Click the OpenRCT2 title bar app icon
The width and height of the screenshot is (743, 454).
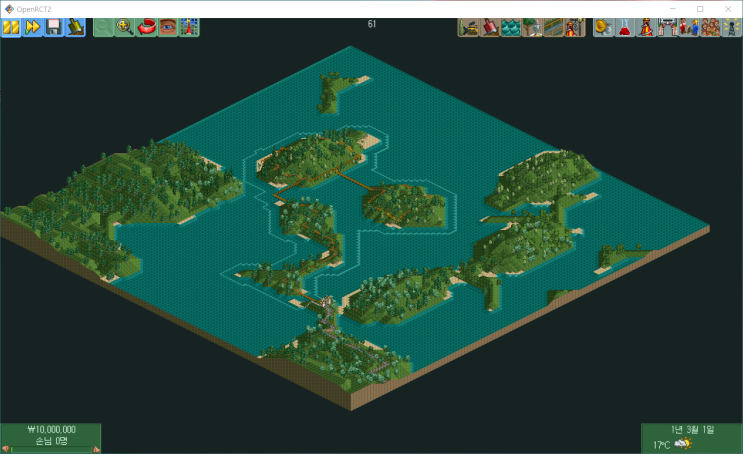(9, 9)
